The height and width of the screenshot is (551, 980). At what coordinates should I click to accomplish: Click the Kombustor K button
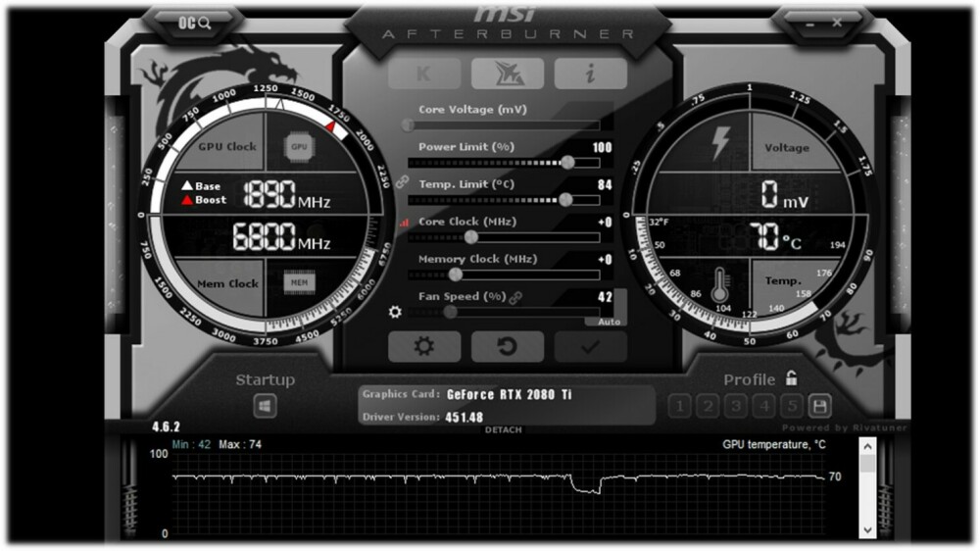(x=424, y=74)
